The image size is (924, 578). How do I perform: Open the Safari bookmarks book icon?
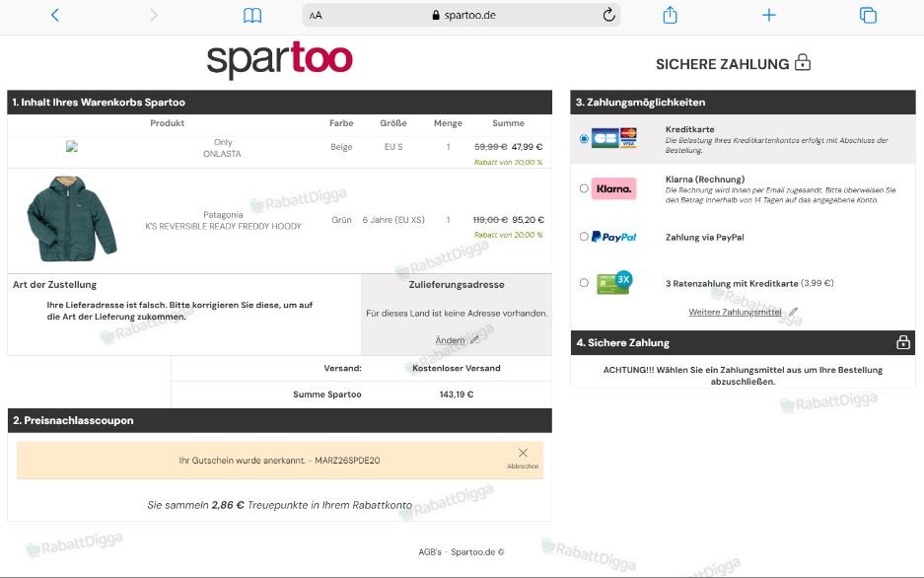(252, 16)
